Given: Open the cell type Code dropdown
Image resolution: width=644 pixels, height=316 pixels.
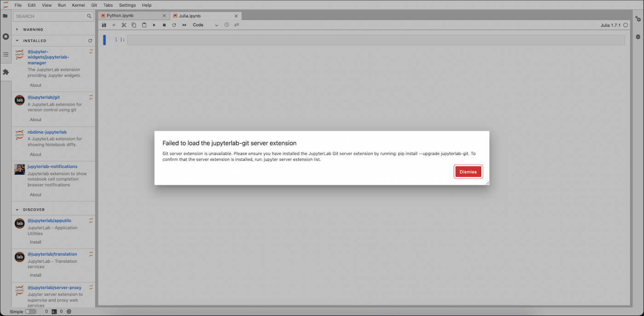Looking at the screenshot, I should (x=205, y=25).
